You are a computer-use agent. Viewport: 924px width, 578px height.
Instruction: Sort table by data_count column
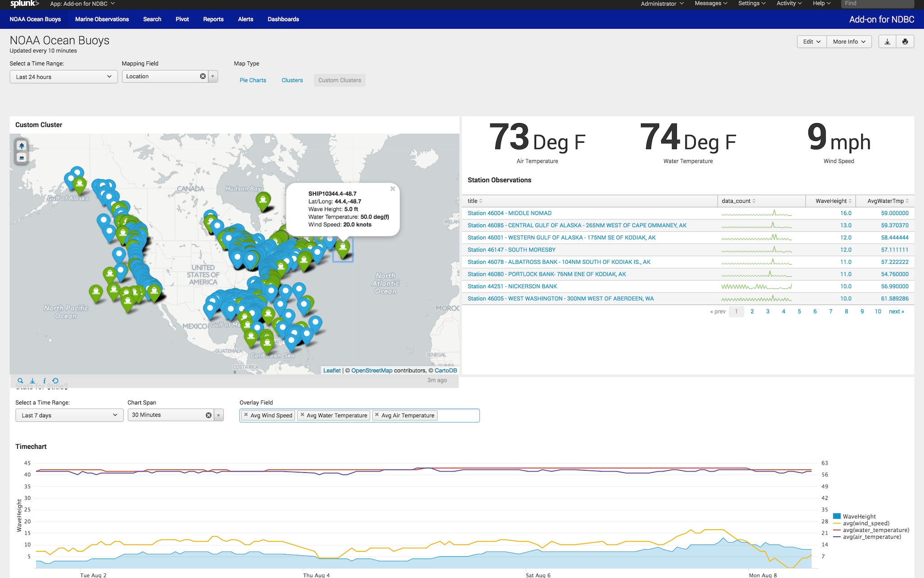(739, 201)
